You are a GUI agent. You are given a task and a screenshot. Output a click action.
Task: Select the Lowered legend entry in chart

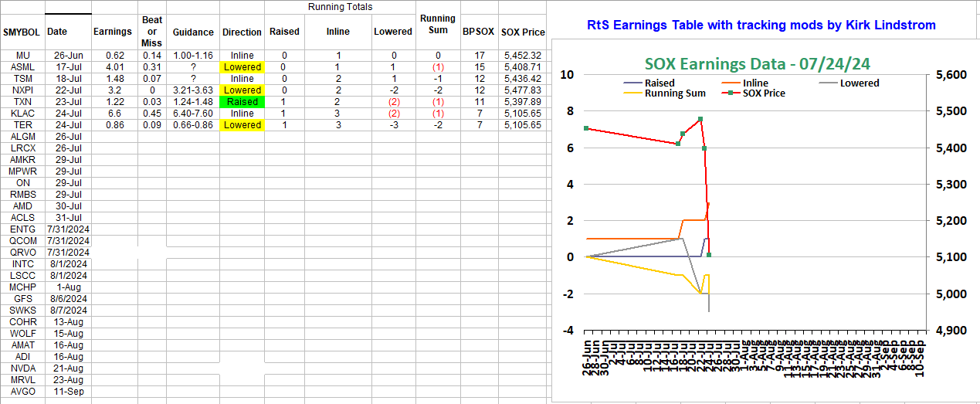[x=859, y=83]
